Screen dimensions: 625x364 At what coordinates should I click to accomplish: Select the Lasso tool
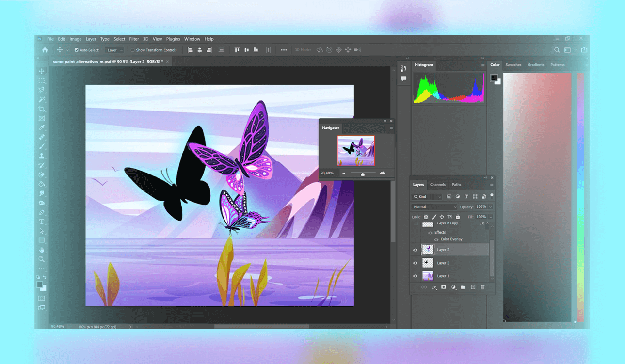(x=42, y=90)
